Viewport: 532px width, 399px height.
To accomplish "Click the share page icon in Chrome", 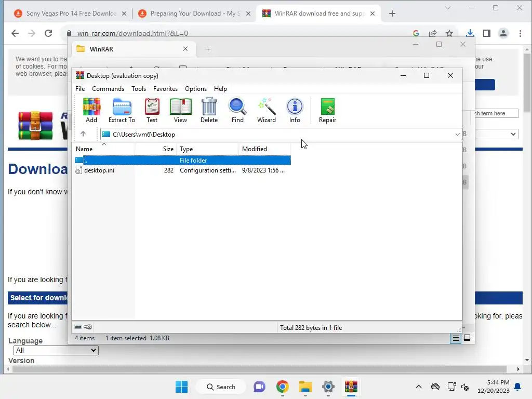I will (433, 33).
